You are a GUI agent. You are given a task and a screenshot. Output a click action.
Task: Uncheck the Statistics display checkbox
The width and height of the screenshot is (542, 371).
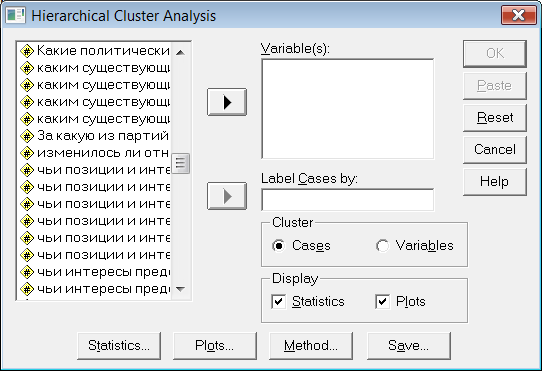[x=279, y=302]
